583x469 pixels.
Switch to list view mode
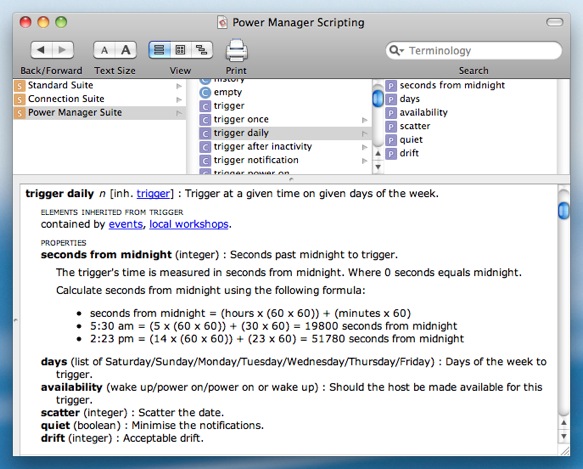[159, 50]
